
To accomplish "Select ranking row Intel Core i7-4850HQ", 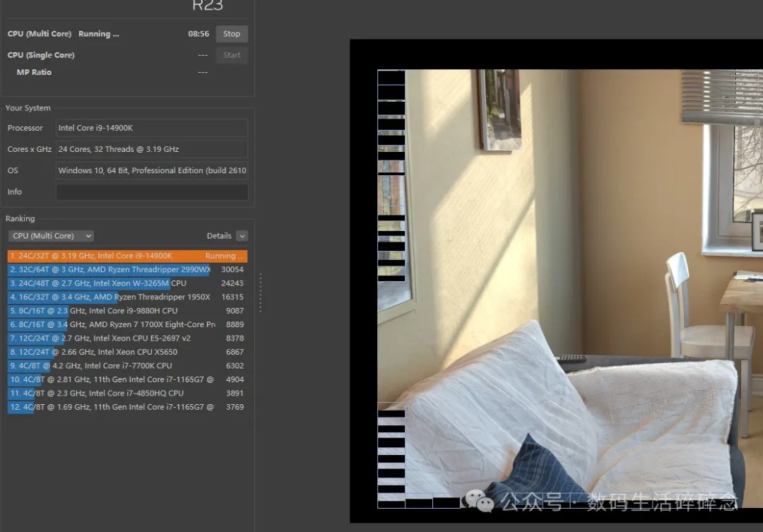I will click(x=127, y=393).
